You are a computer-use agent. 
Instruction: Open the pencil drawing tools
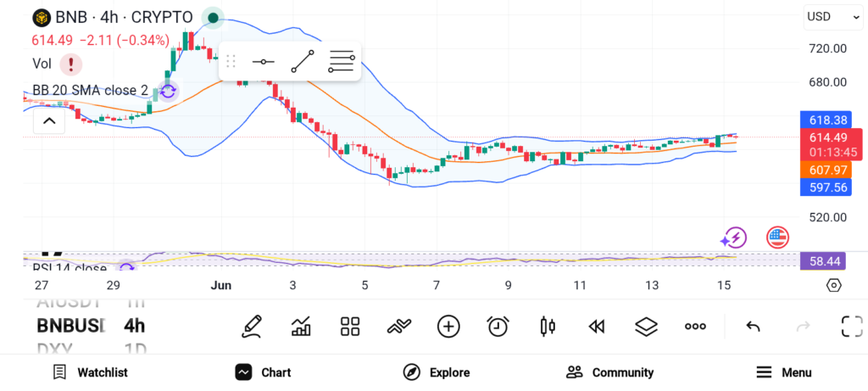pos(251,327)
